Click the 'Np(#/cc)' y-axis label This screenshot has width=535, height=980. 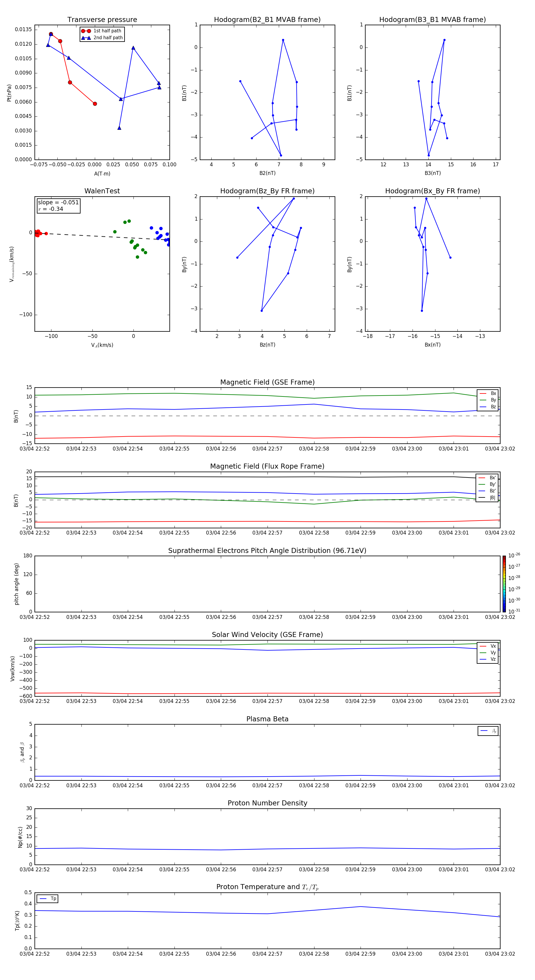click(x=20, y=837)
